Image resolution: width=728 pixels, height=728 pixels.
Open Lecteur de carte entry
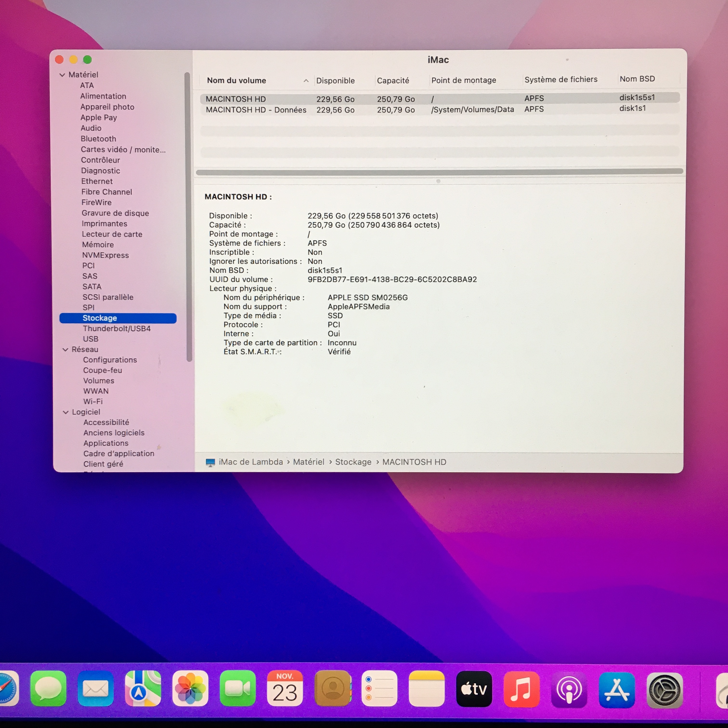112,234
